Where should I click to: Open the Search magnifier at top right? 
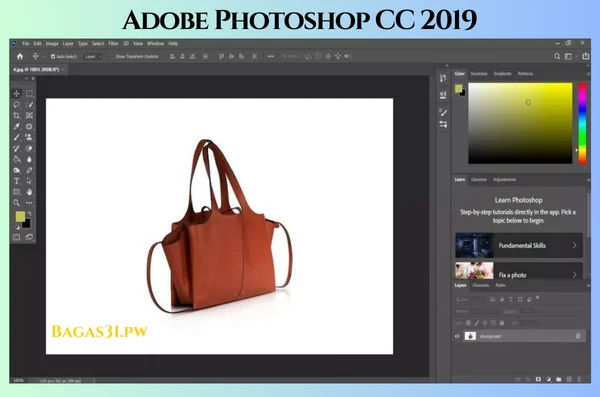[x=557, y=56]
